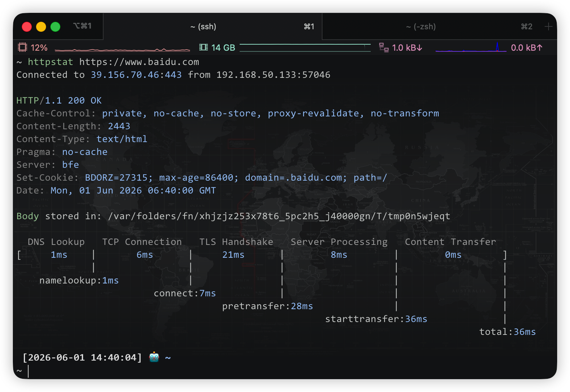This screenshot has width=570, height=392.
Task: Click the network throughput graph
Action: (x=471, y=47)
